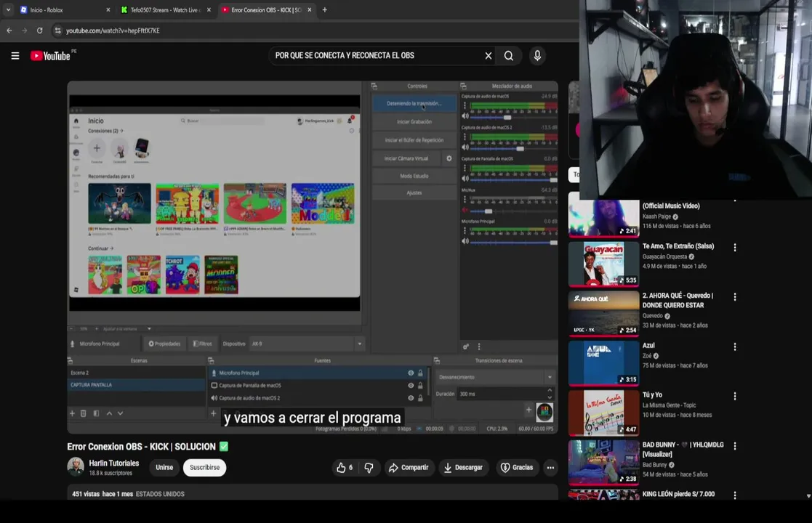Run search with the magnifier icon
Screen dimensions: 812x523
(x=509, y=56)
